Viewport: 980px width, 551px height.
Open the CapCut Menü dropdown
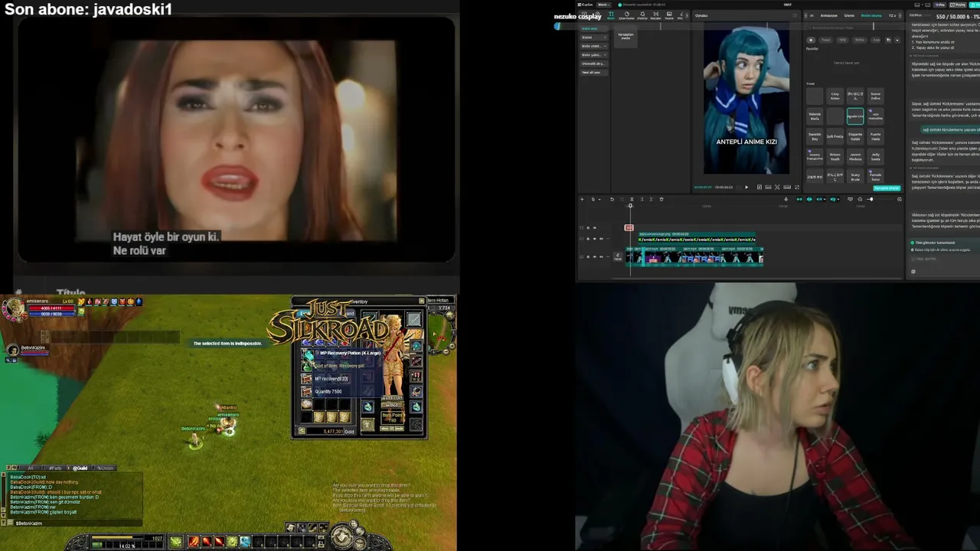click(x=603, y=5)
